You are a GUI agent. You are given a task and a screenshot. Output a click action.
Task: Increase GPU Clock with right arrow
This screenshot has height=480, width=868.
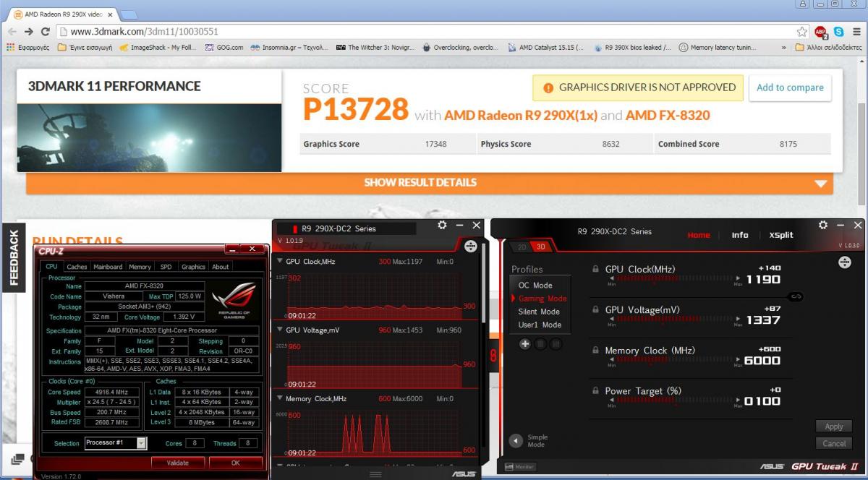coord(738,278)
